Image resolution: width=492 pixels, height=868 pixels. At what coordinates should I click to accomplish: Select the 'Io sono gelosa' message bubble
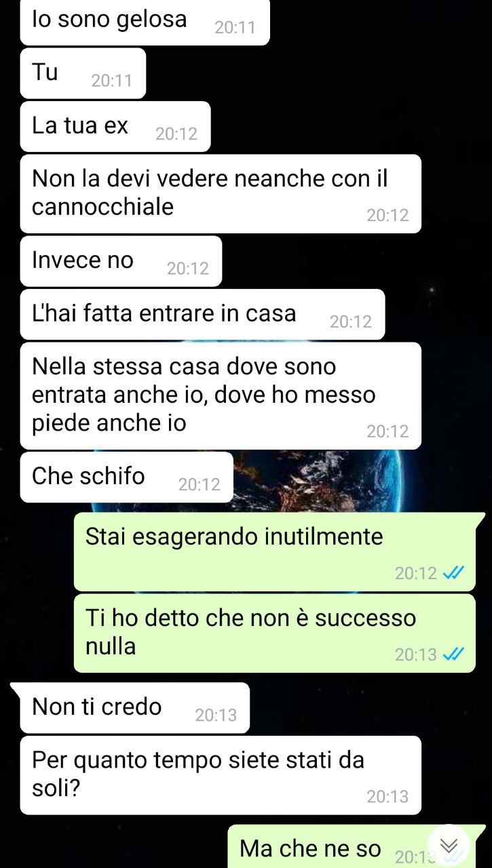tap(145, 22)
